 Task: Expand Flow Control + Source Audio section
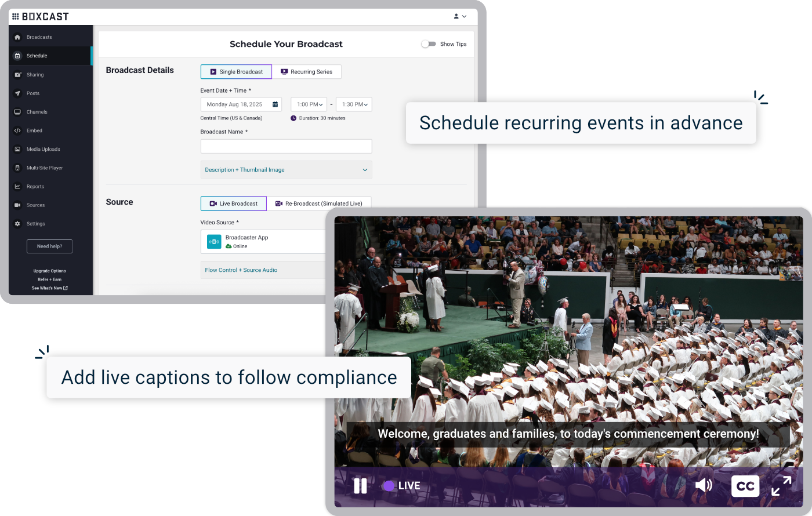tap(263, 270)
